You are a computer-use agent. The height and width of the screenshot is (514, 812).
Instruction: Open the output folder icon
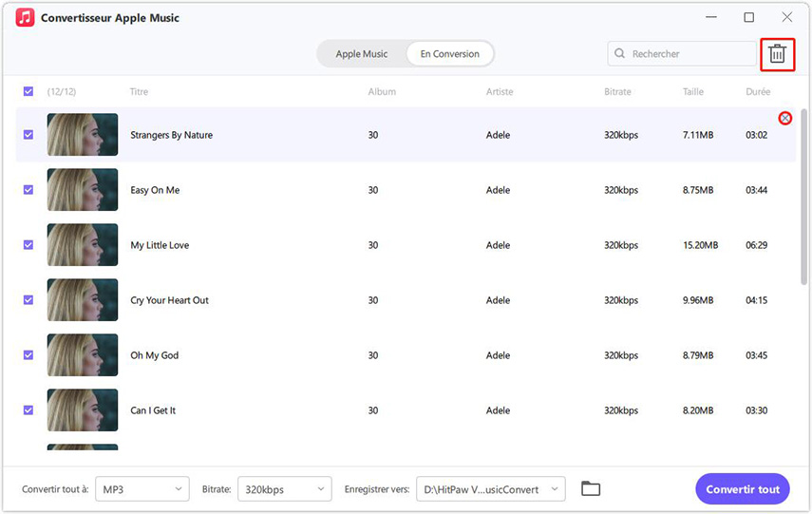coord(591,488)
